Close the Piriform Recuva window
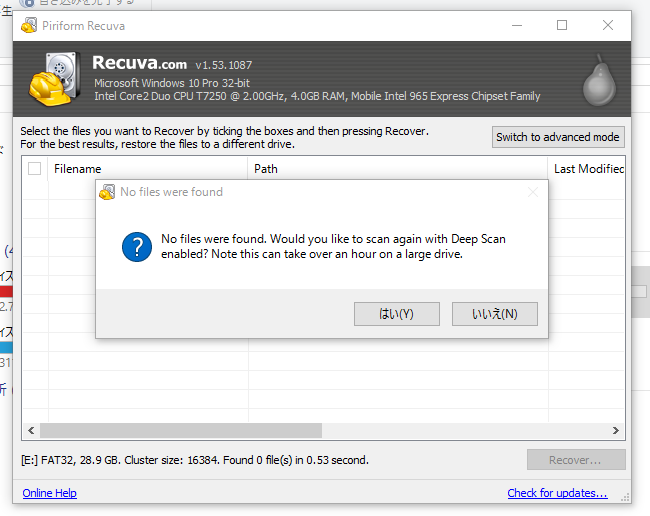Screen dimensions: 650x516 [x=608, y=26]
